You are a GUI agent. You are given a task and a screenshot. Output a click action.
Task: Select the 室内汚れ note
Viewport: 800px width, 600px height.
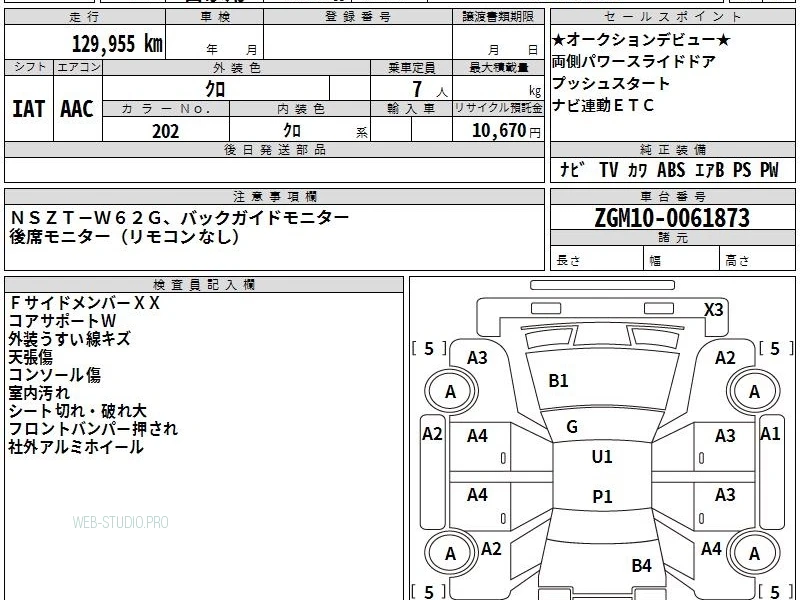coord(39,393)
